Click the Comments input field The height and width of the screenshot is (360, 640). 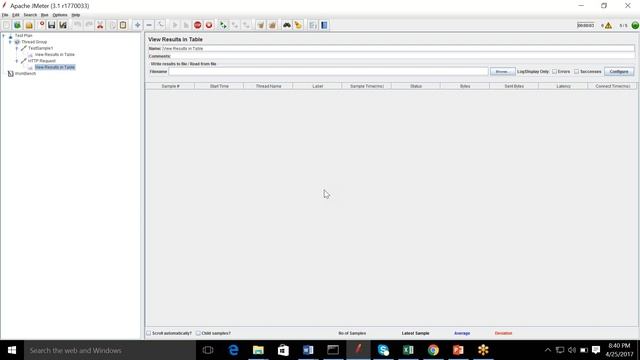coord(403,56)
